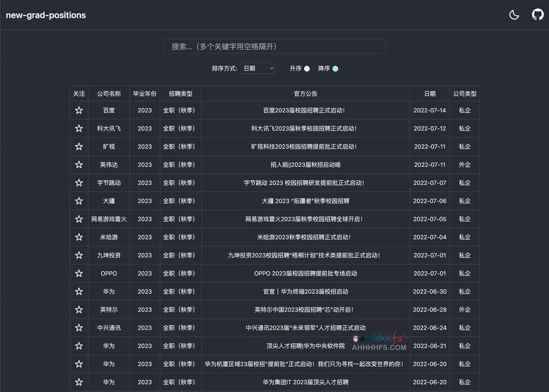Star the OPPO recruitment entry
Image resolution: width=549 pixels, height=392 pixels.
click(x=79, y=273)
